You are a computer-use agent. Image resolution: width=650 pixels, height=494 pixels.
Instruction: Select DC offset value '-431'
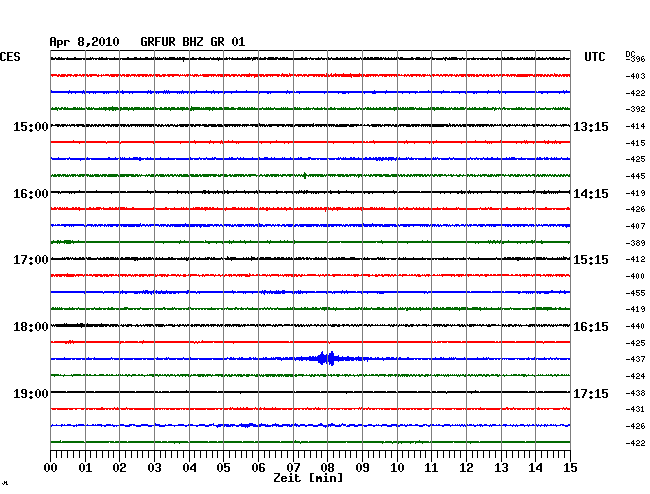(x=635, y=409)
